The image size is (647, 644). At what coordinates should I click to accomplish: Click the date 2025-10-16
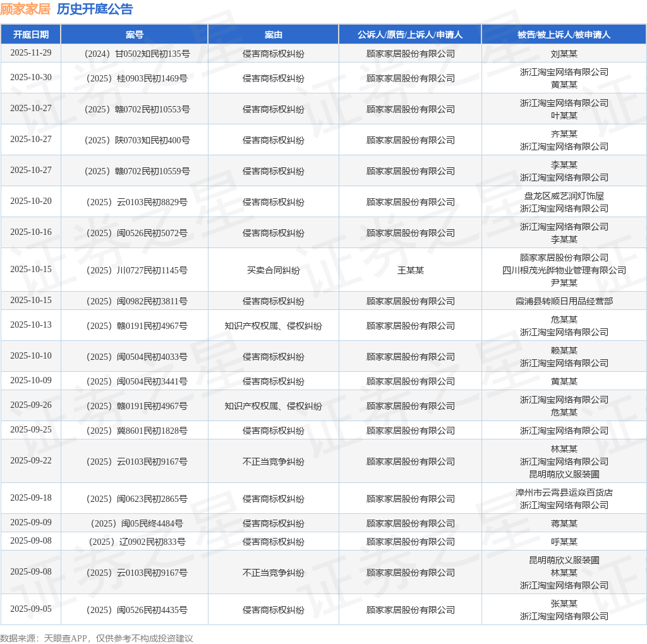click(x=31, y=232)
